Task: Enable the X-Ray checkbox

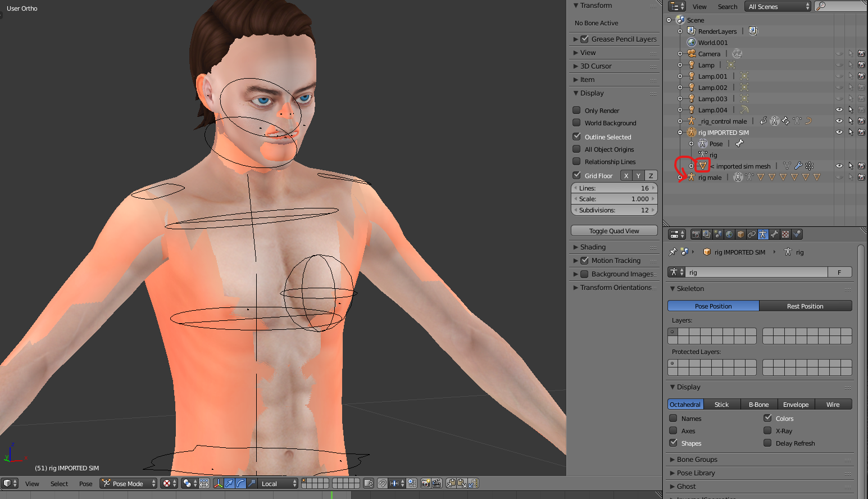Action: pyautogui.click(x=767, y=430)
